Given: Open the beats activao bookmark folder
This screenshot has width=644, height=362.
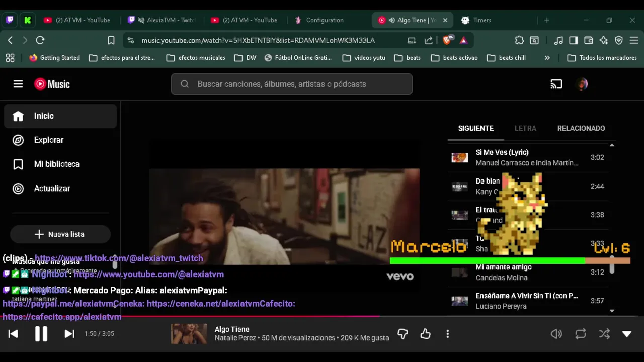Looking at the screenshot, I should click(454, 58).
